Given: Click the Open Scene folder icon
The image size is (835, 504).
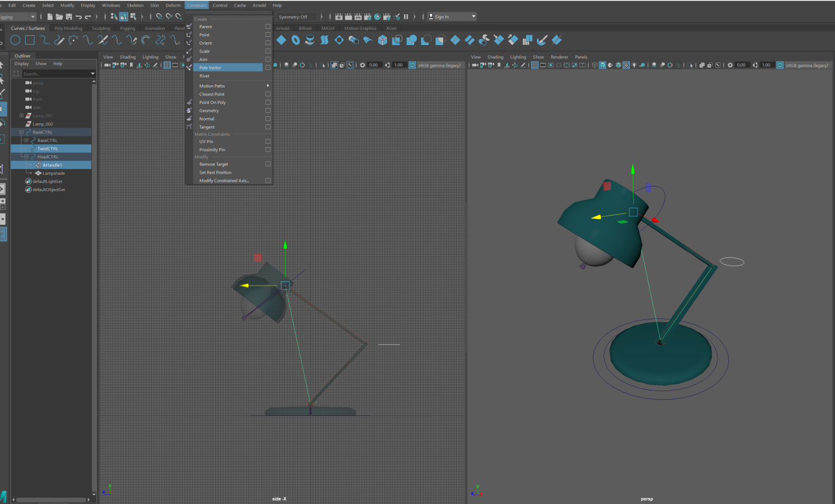Looking at the screenshot, I should point(59,17).
